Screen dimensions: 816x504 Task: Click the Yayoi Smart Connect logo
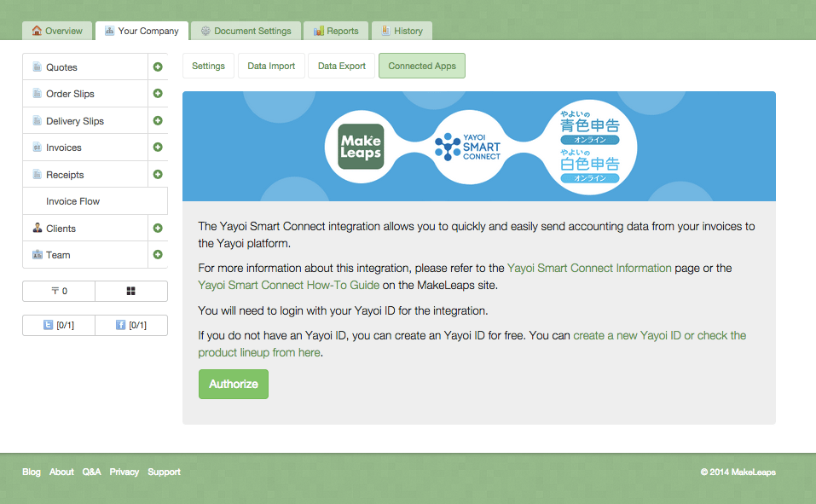(x=468, y=147)
